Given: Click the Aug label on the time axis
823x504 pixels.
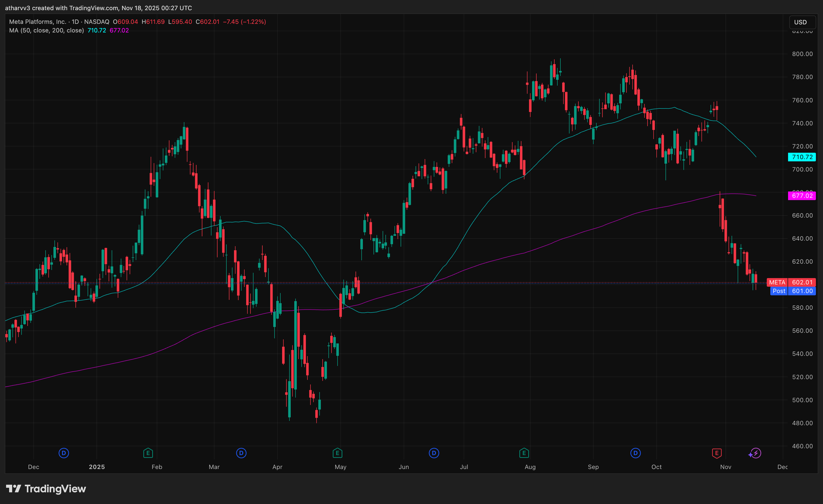Looking at the screenshot, I should coord(530,467).
